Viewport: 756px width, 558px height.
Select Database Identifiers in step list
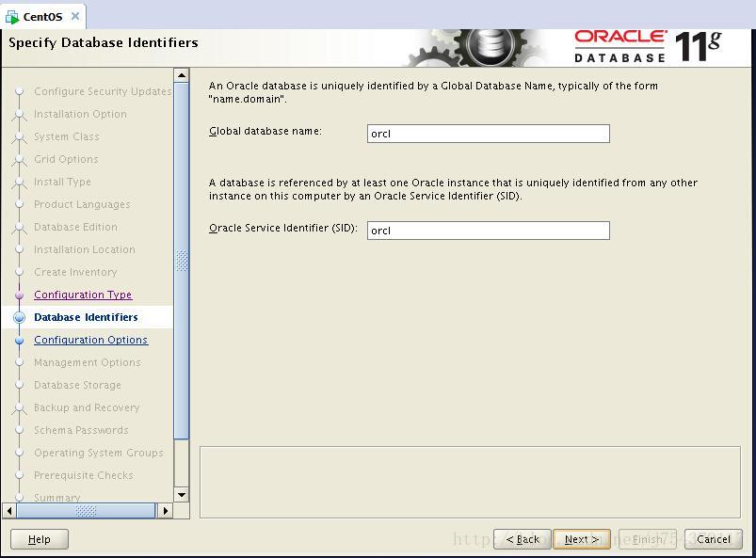(x=86, y=317)
